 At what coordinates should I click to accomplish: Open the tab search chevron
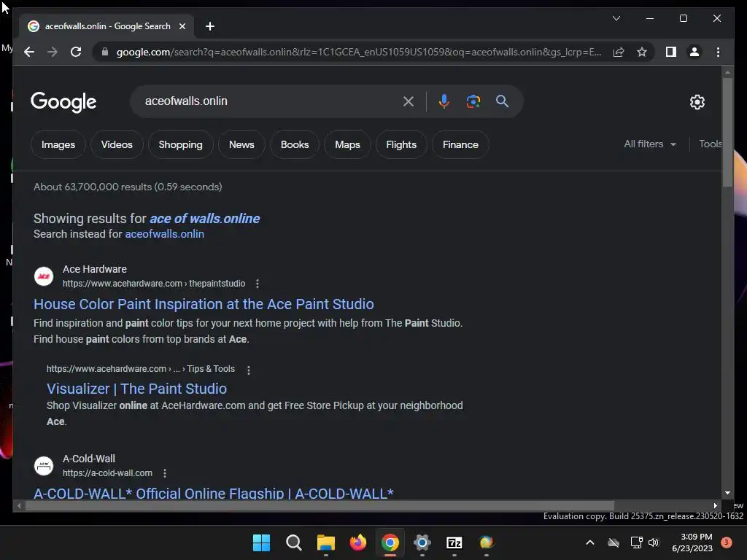[616, 18]
